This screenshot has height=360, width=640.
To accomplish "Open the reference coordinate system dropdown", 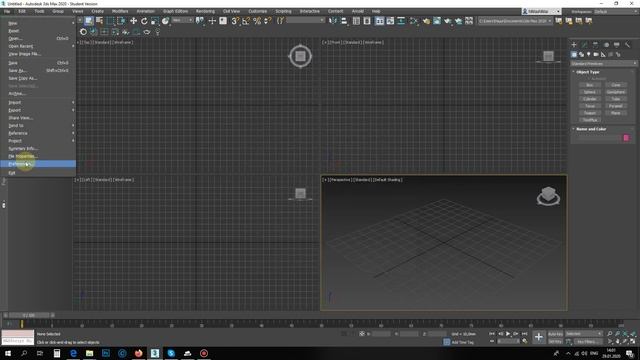I will pos(182,20).
